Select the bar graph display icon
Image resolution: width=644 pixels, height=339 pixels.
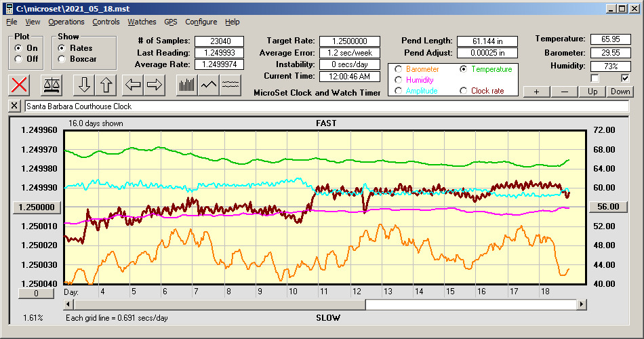tap(187, 85)
